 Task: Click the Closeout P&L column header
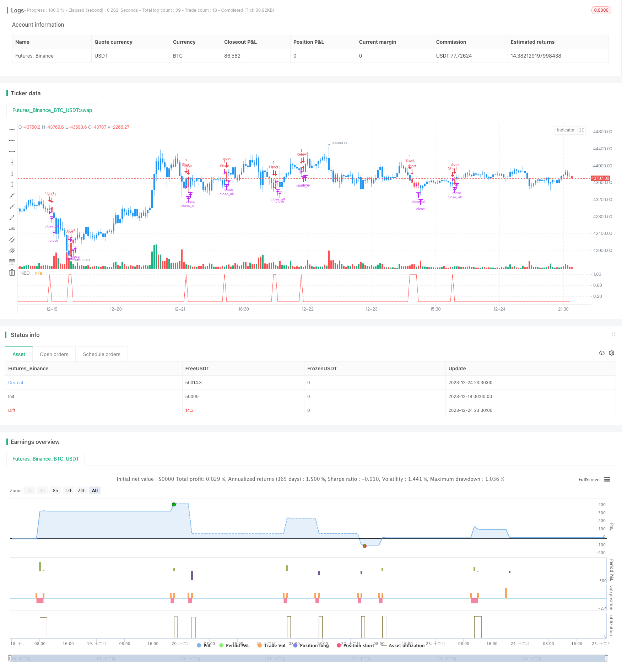pos(240,42)
